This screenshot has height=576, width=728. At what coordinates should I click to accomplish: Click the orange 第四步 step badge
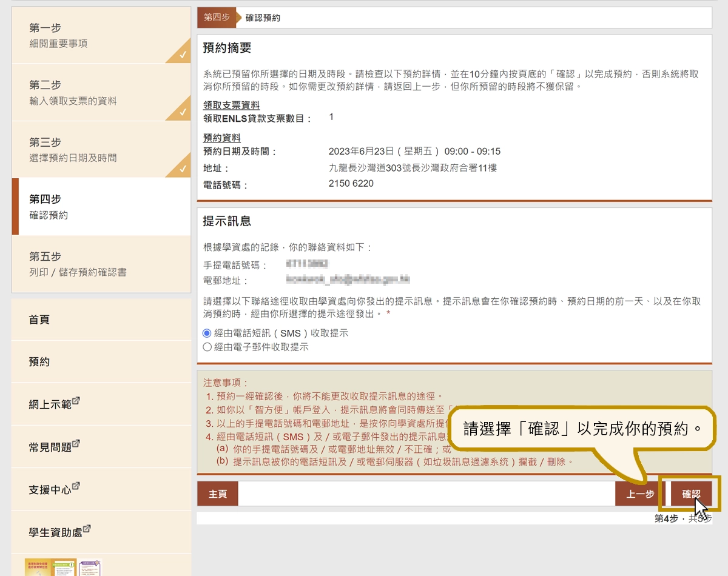click(x=217, y=18)
